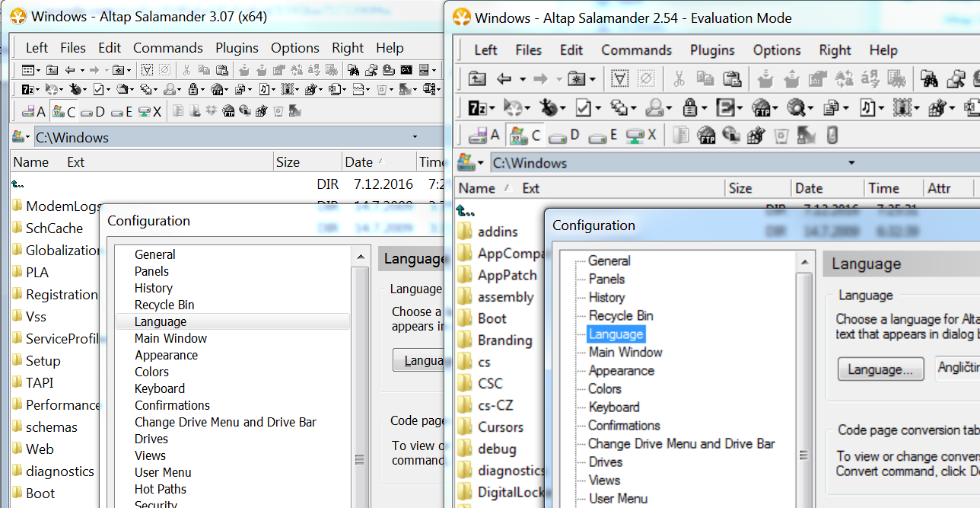Click 3.07 Configuration tree scrollbar thumb
The height and width of the screenshot is (508, 980).
pyautogui.click(x=359, y=459)
